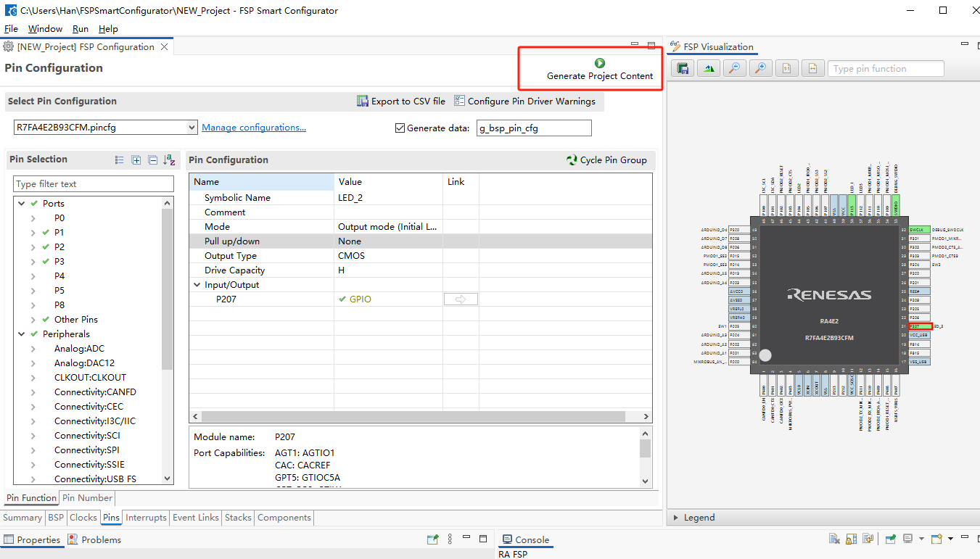This screenshot has height=559, width=980.
Task: Open the Window menu
Action: click(45, 29)
